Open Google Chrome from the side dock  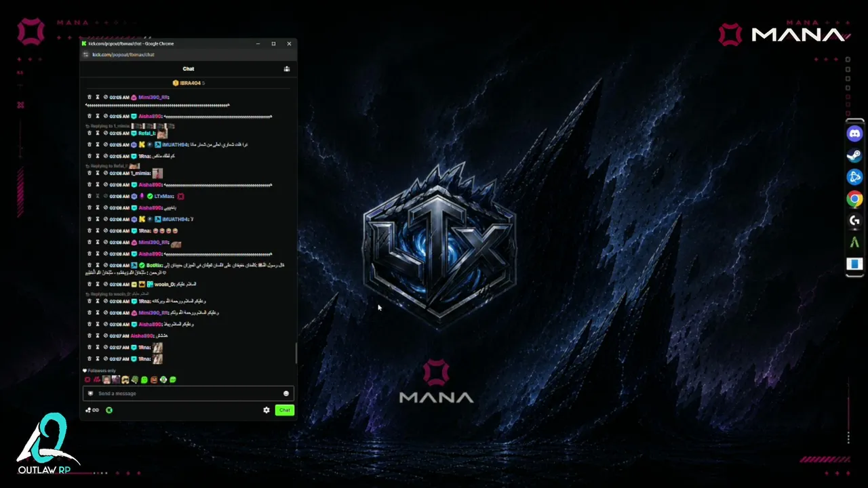854,199
